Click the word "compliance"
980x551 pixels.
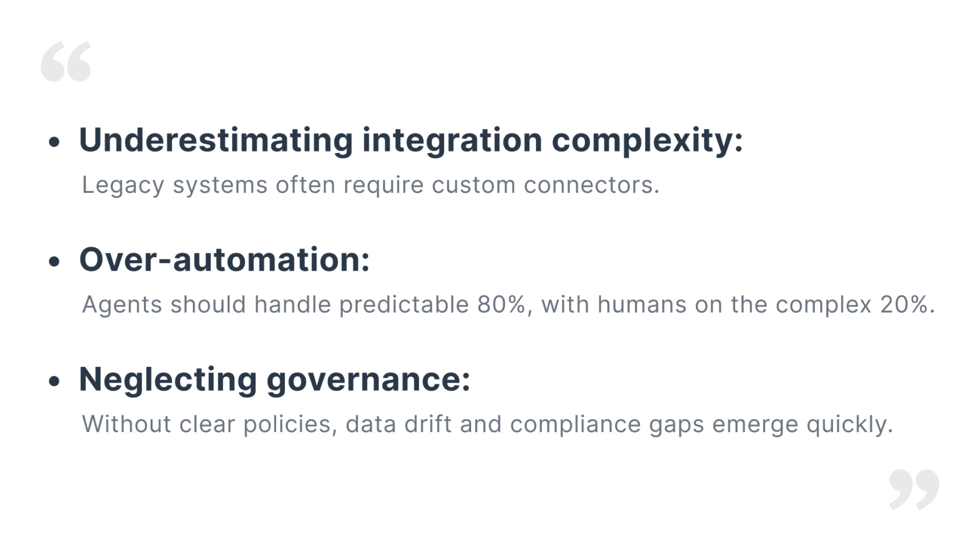tap(575, 424)
